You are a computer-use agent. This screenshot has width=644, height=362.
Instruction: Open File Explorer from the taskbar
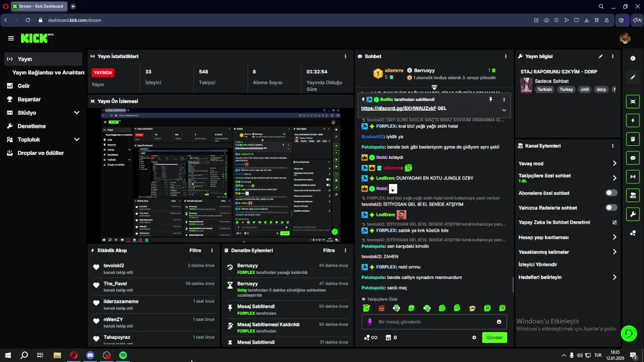pos(57,355)
